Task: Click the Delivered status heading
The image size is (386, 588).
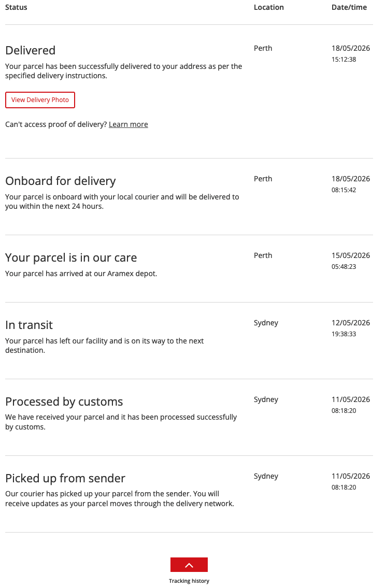Action: 31,50
